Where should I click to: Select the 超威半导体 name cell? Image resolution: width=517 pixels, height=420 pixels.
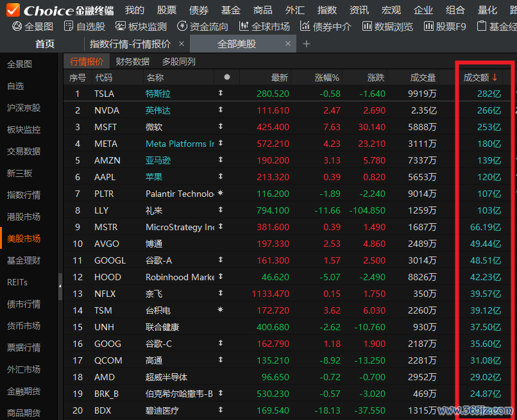pos(167,377)
